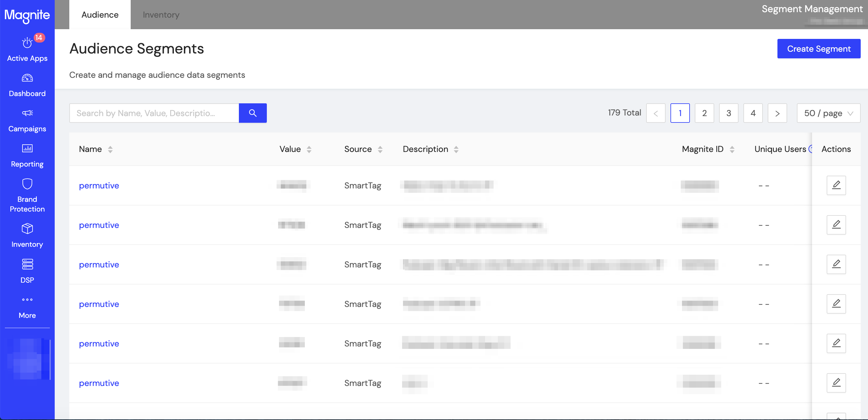The width and height of the screenshot is (868, 420).
Task: Go to page 1
Action: (680, 113)
